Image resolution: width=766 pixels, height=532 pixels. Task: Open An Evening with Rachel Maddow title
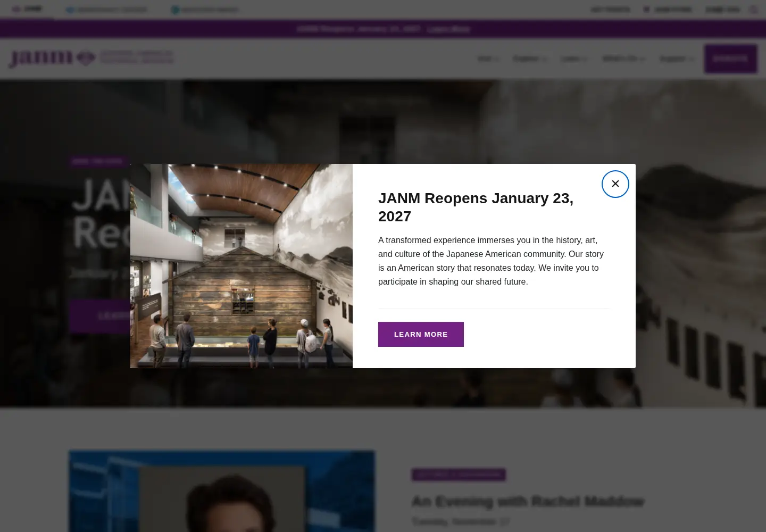coord(528,501)
